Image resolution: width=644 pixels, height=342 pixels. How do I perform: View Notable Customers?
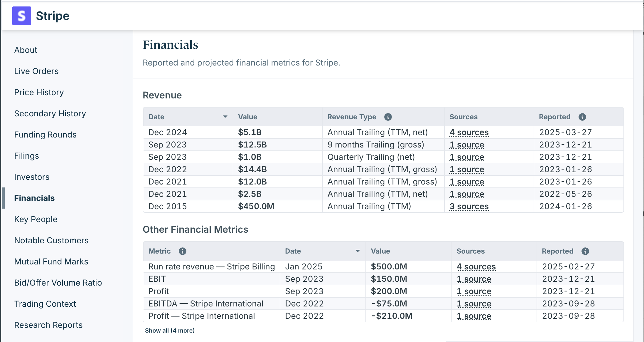(x=51, y=240)
